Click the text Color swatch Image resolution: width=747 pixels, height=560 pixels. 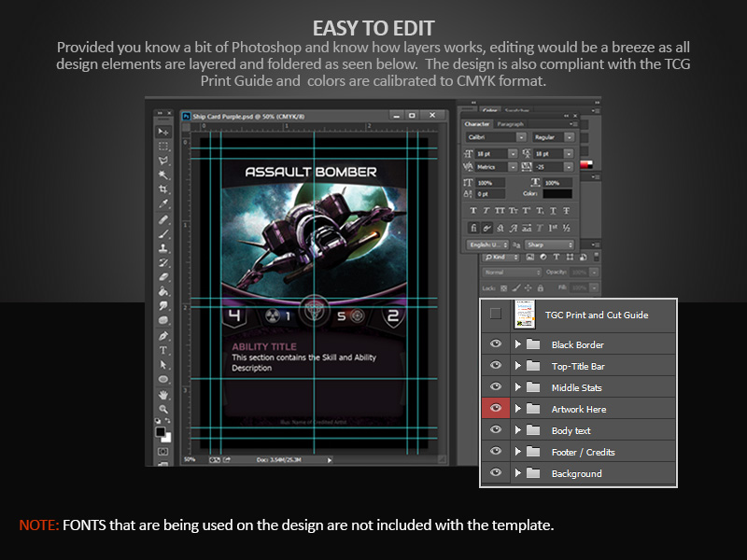(x=557, y=194)
